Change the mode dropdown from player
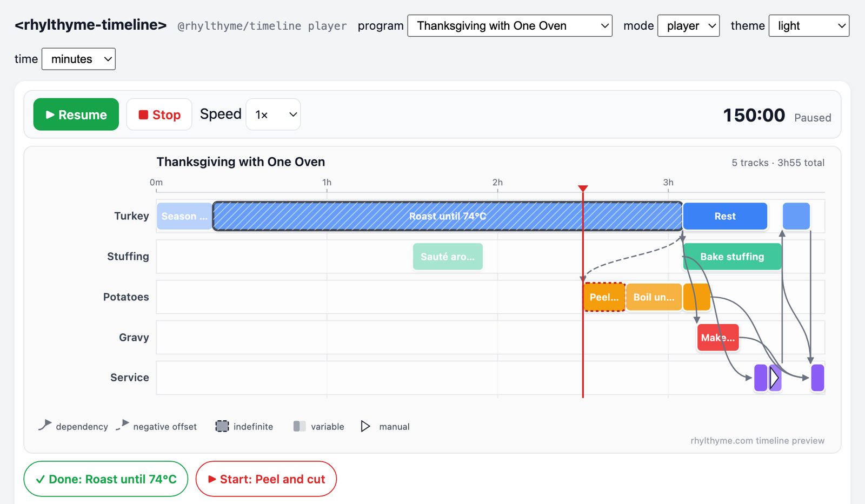 (688, 26)
